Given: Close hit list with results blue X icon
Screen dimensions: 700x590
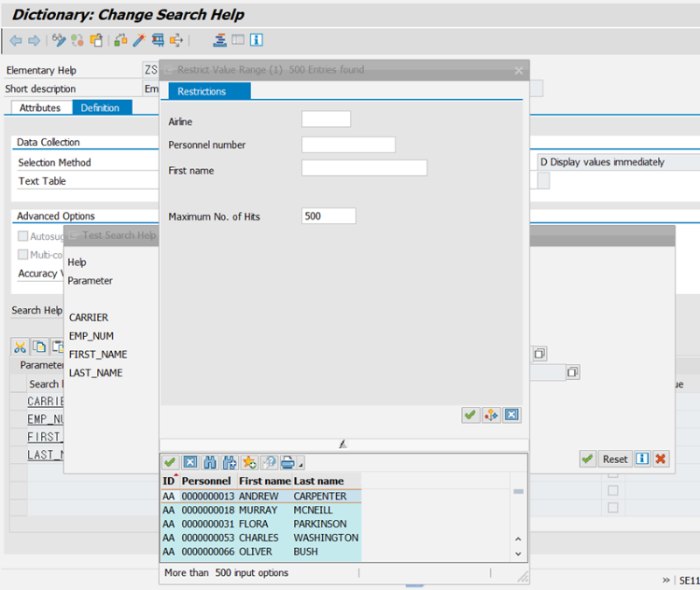Looking at the screenshot, I should coord(190,462).
